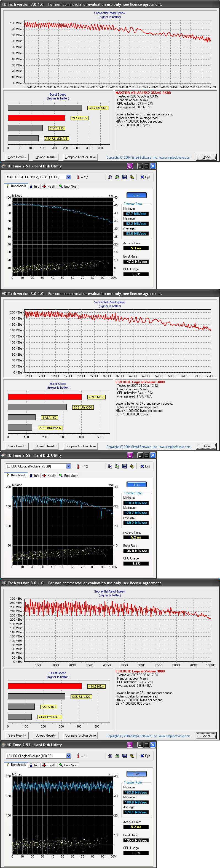The height and width of the screenshot is (868, 220).
Task: Click Done in HD Tach with 414.8 MB/s burst
Action: click(x=206, y=735)
